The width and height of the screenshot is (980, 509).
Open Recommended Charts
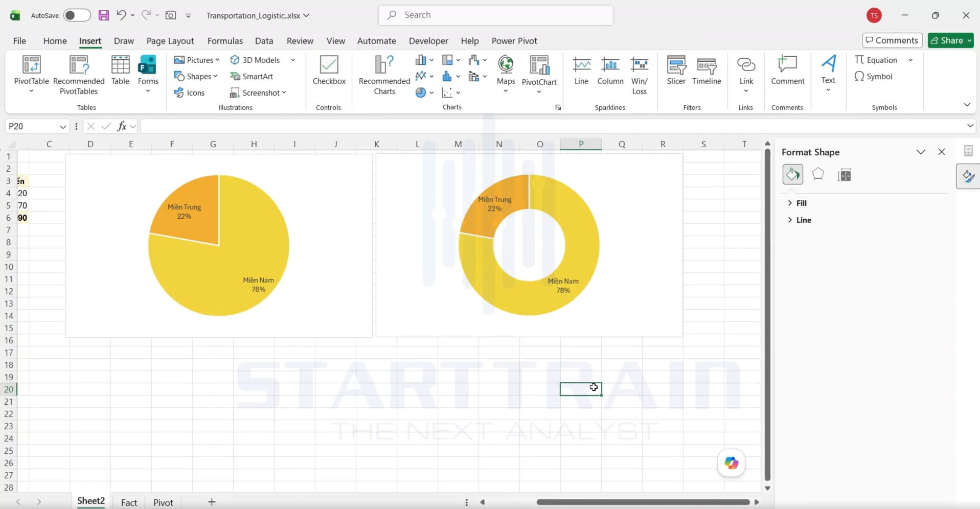point(384,75)
